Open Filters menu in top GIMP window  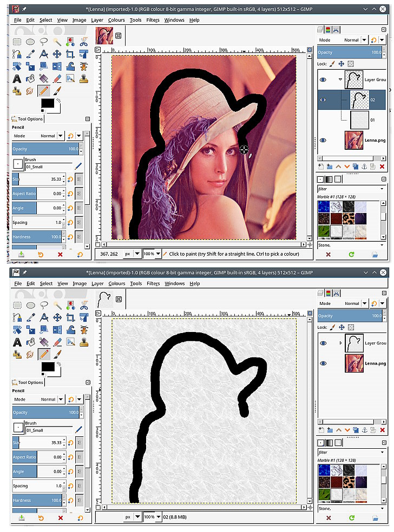(153, 20)
